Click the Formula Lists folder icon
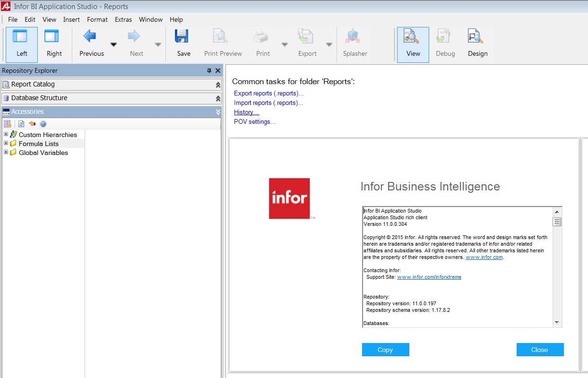Image resolution: width=588 pixels, height=378 pixels. [13, 143]
